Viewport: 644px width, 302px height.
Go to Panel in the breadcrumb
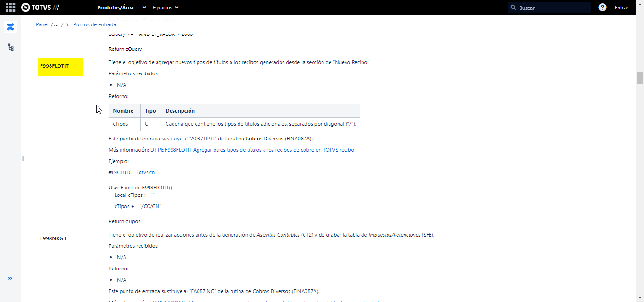[42, 24]
